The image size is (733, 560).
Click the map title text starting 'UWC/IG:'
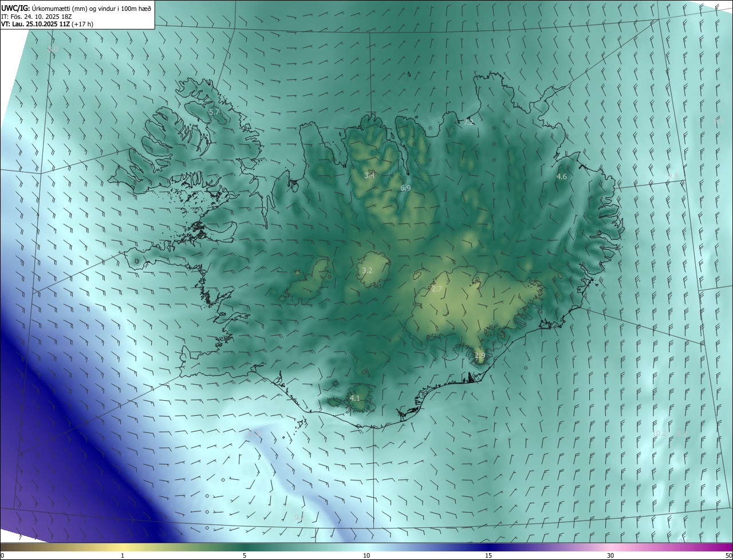[x=76, y=8]
